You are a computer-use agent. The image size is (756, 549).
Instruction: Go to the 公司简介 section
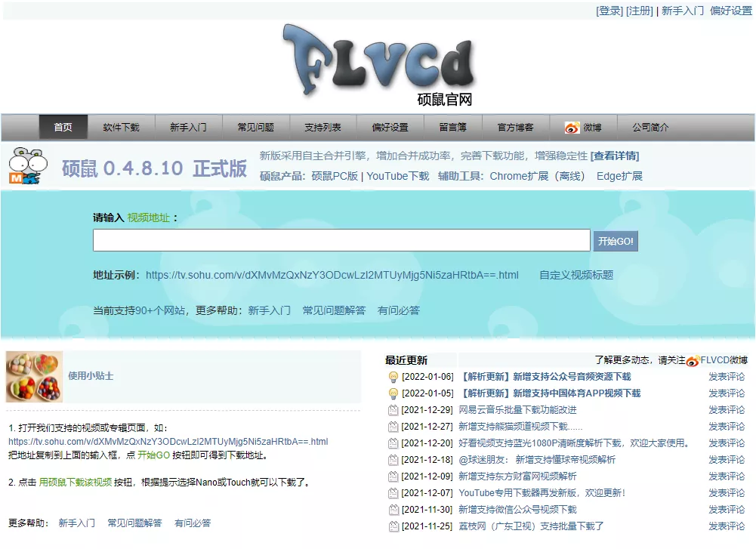click(x=650, y=127)
